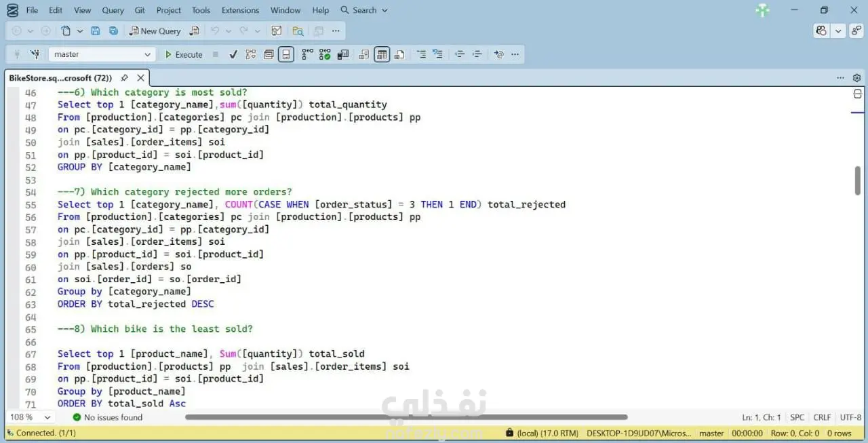
Task: Open the document window settings gear
Action: [x=856, y=78]
